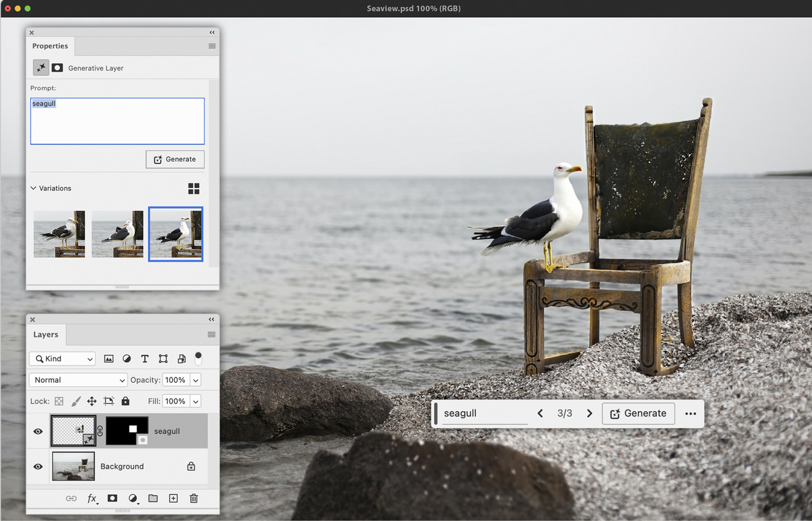Collapse the Layers panel with double arrows

(212, 320)
